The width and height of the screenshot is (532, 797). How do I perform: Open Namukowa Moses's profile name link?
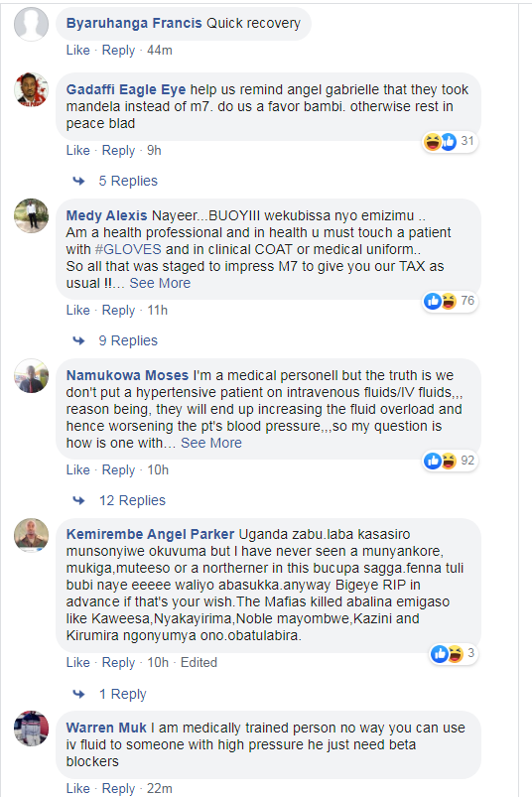(127, 375)
